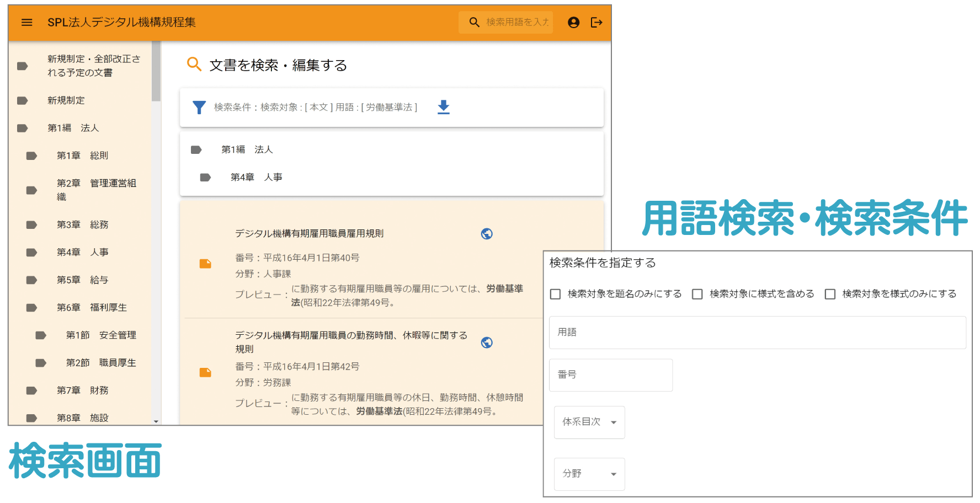Screen dimensions: 980x503
Task: Download search results with the download icon
Action: tap(443, 107)
